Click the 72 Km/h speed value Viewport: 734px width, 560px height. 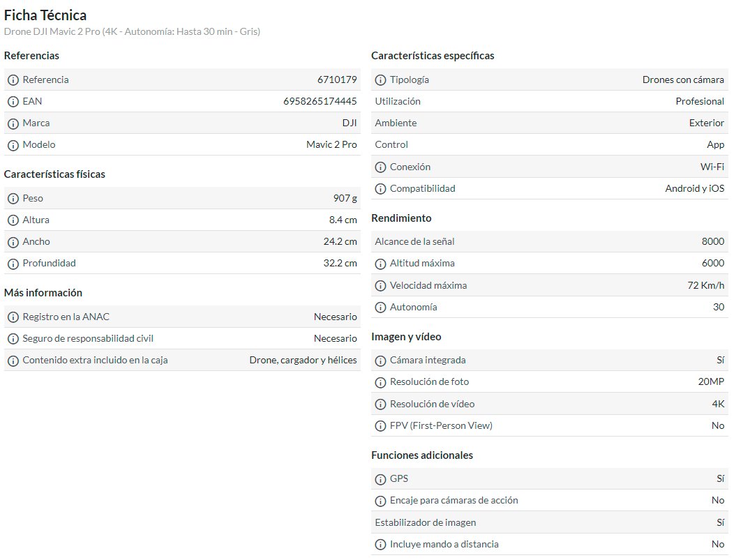pos(706,285)
